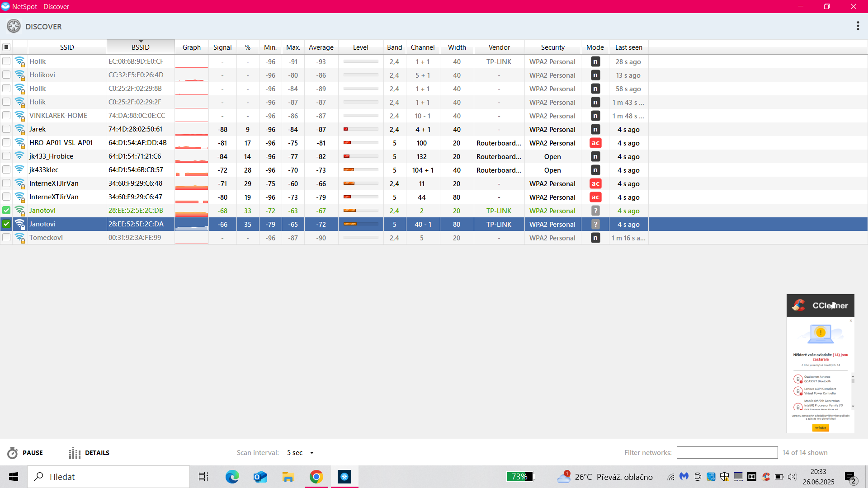Sort networks by Signal column header
The width and height of the screenshot is (868, 488).
coord(222,47)
